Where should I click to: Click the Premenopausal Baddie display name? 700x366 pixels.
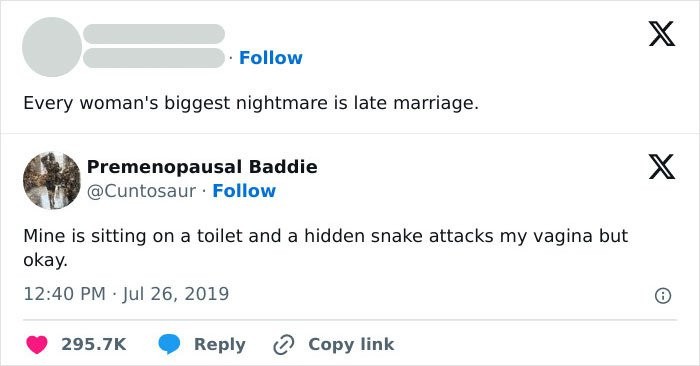(x=202, y=166)
